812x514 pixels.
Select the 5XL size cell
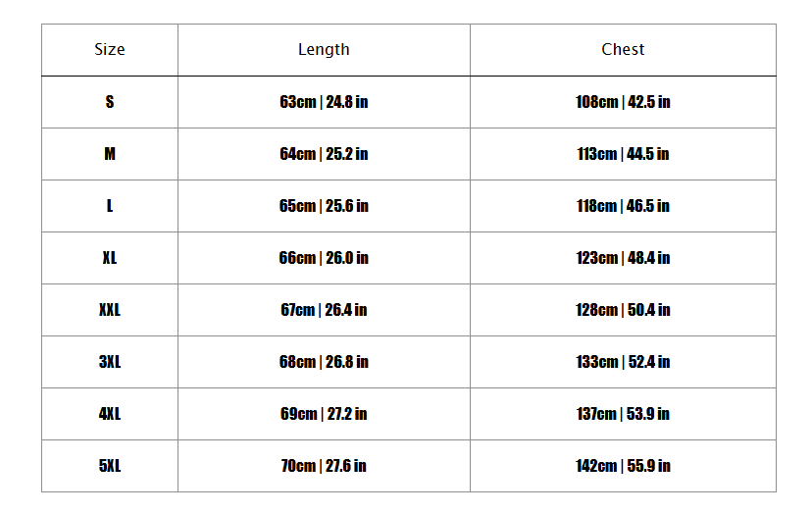click(x=110, y=466)
